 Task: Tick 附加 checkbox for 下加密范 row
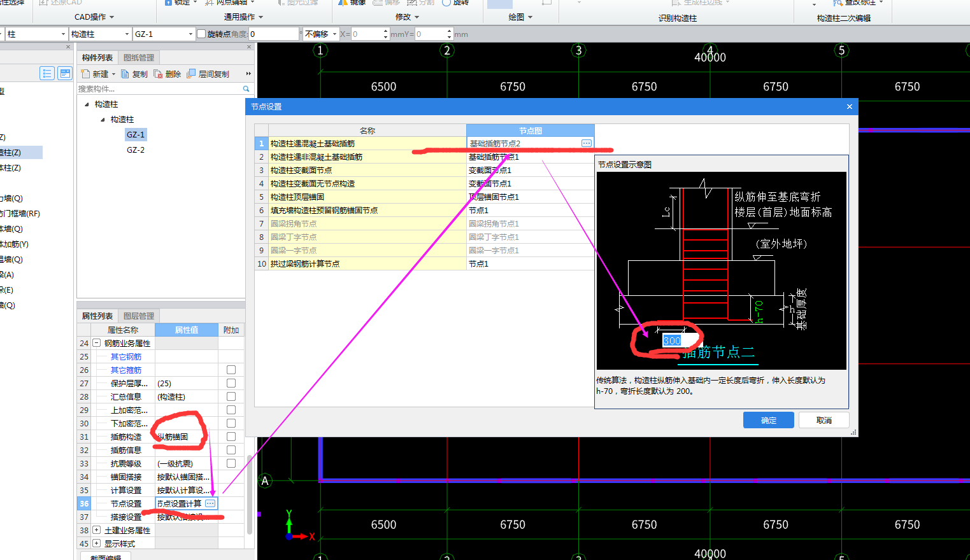[231, 423]
